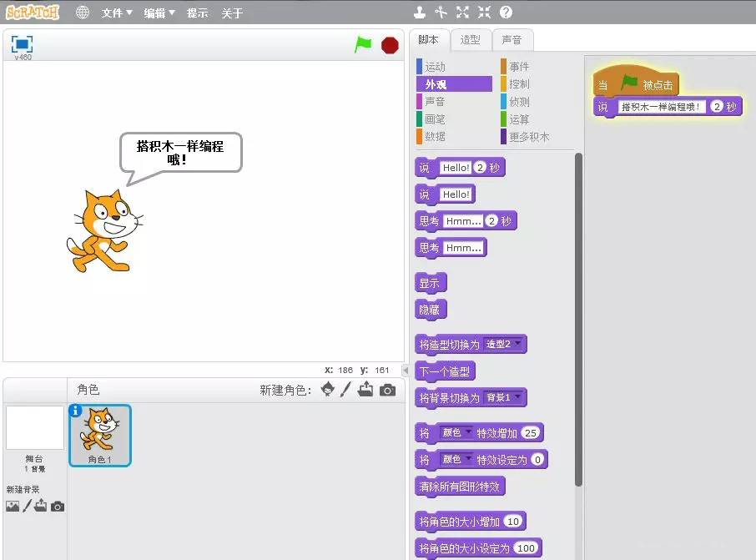Click the blocks palette vertical scrollbar
The image size is (756, 560).
(578, 317)
